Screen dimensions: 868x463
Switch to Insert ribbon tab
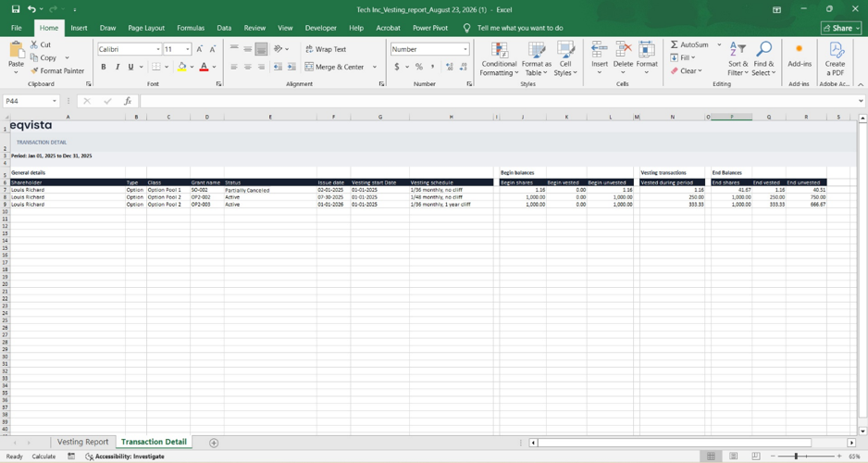click(x=79, y=28)
